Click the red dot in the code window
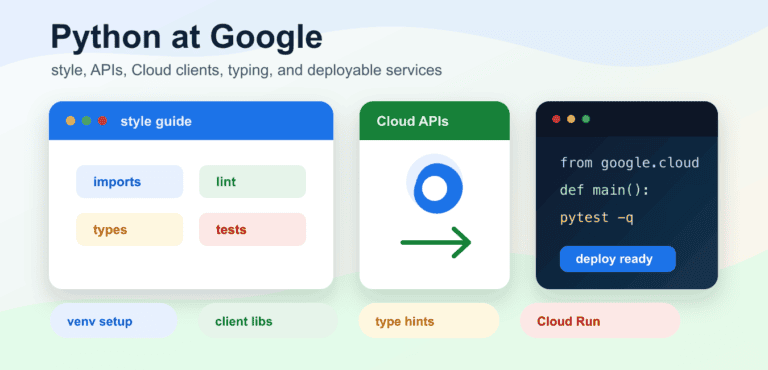 [x=556, y=119]
